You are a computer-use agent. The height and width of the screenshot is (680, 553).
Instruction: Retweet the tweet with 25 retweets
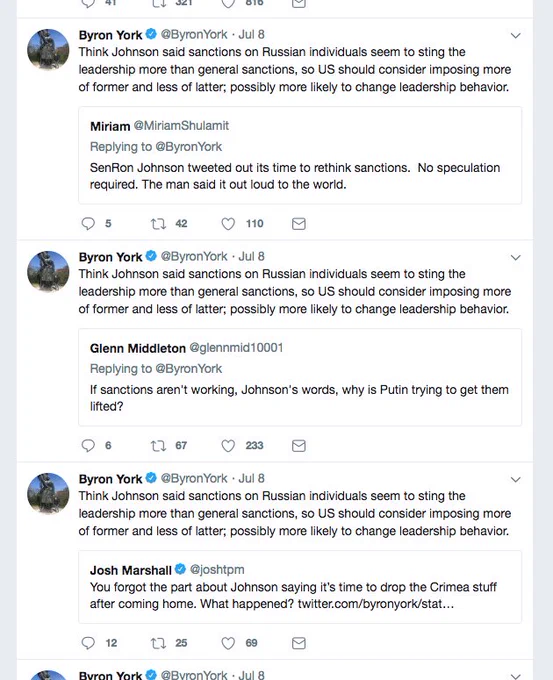[158, 643]
